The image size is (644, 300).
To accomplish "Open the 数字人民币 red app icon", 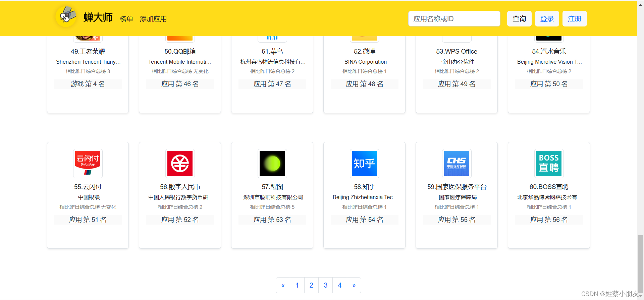I will (180, 164).
